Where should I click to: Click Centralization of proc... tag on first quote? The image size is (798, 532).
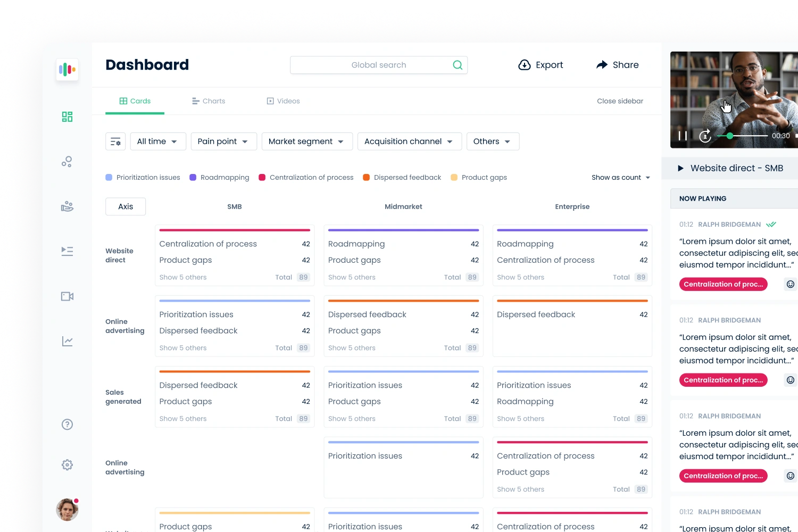coord(723,284)
